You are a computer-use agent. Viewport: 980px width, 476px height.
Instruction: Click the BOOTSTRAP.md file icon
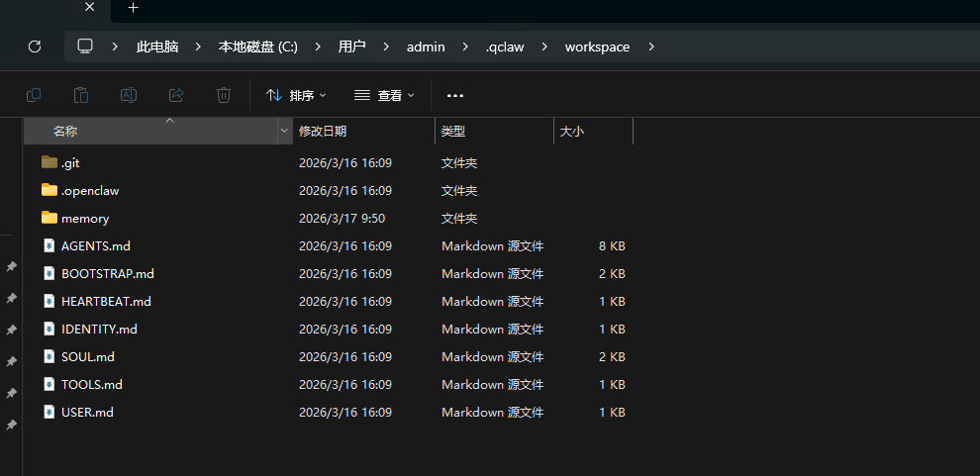(x=49, y=273)
